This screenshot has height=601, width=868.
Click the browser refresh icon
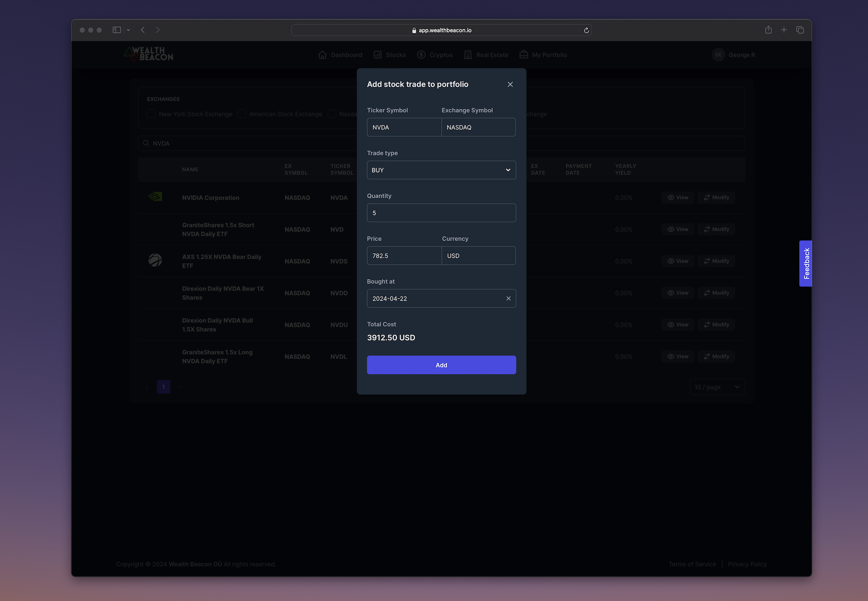[x=586, y=30]
